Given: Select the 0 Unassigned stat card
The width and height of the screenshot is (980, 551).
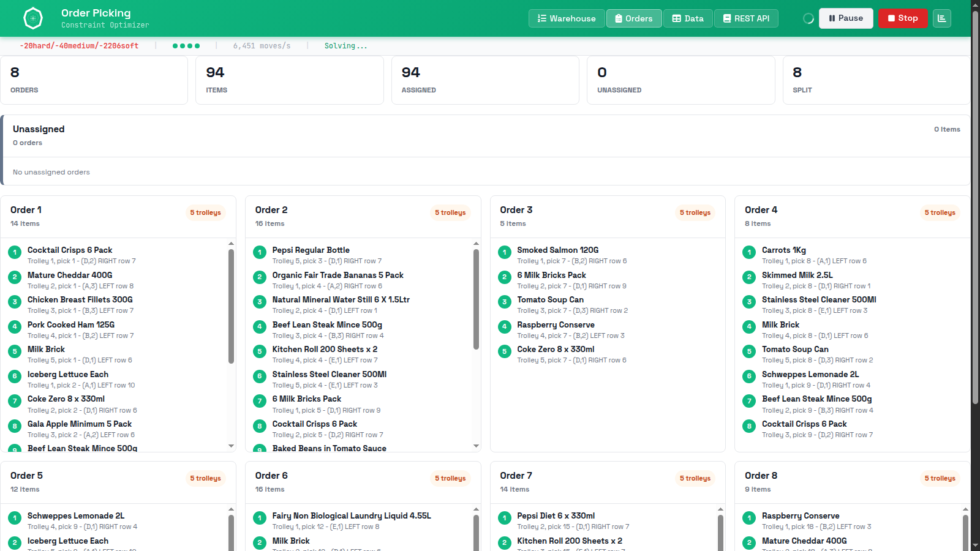Looking at the screenshot, I should click(681, 80).
